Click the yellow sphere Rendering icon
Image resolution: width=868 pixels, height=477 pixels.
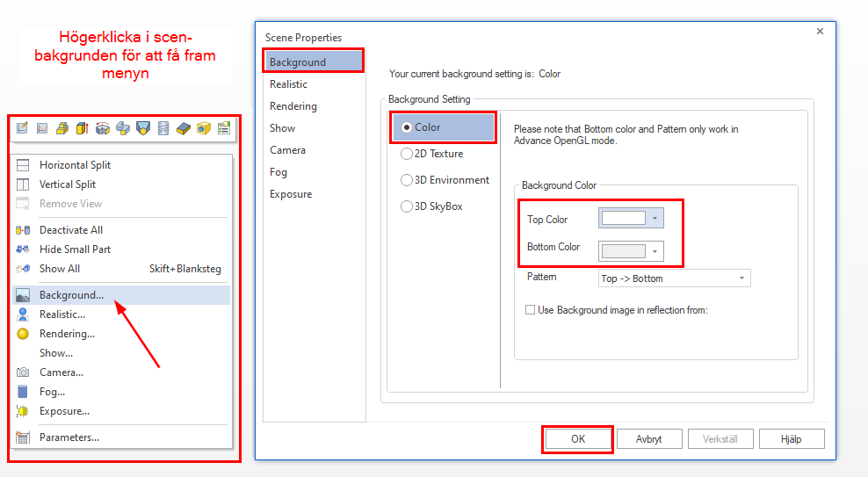pyautogui.click(x=23, y=334)
